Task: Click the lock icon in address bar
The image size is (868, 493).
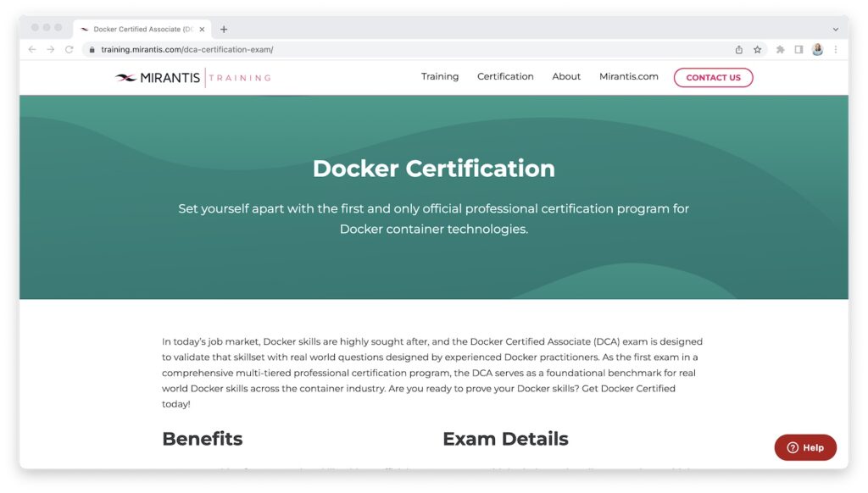Action: tap(92, 49)
